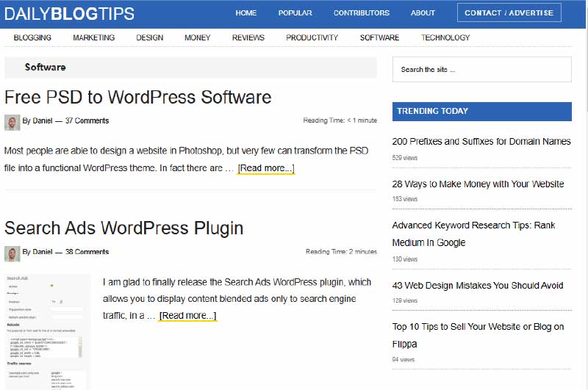The width and height of the screenshot is (588, 390).
Task: Go to the Reviews category
Action: point(248,37)
